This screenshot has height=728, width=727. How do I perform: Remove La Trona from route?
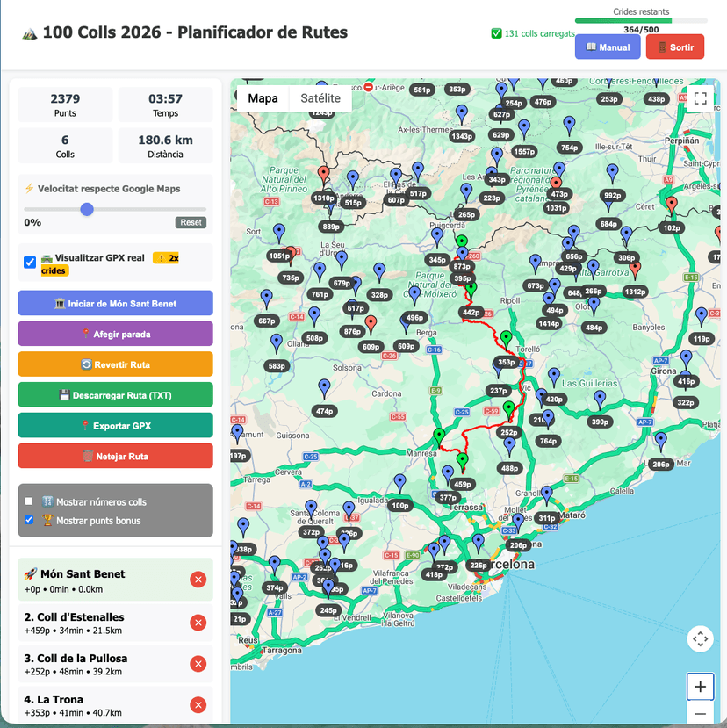coord(198,704)
